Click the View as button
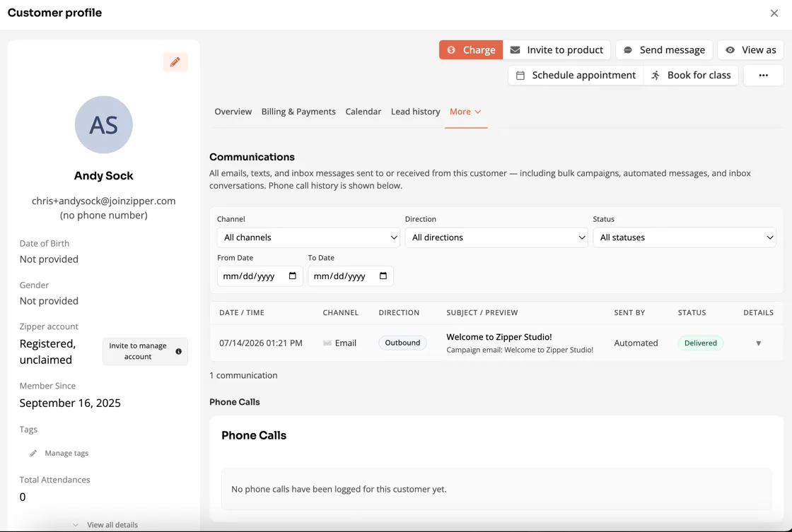Screen dimensions: 792x532 (750, 50)
